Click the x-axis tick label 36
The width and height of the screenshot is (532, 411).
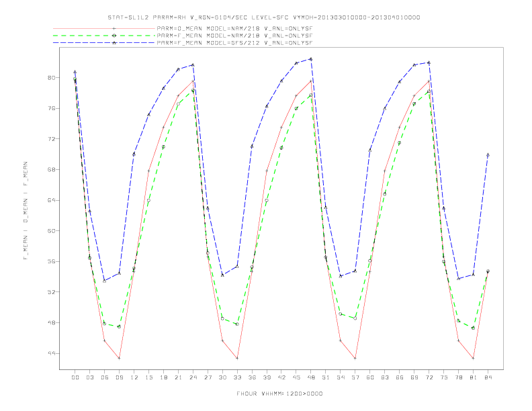[x=252, y=377]
